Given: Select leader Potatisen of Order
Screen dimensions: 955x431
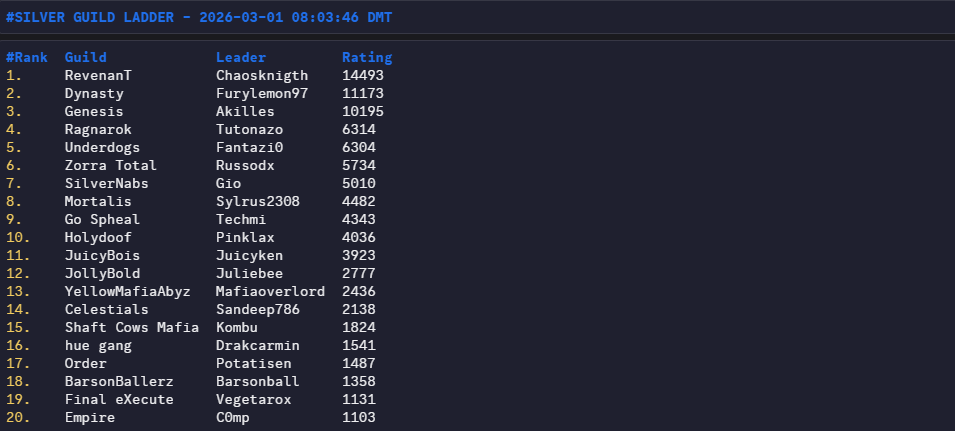Looking at the screenshot, I should (253, 363).
